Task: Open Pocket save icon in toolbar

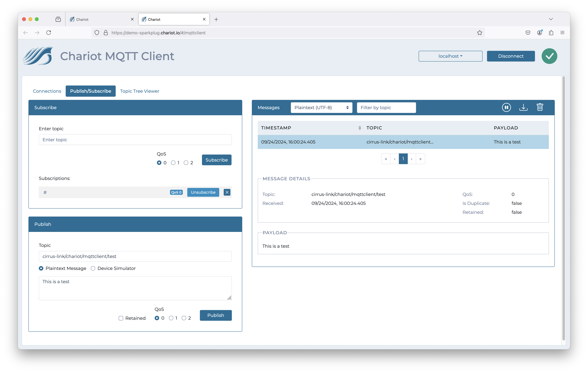Action: pyautogui.click(x=528, y=33)
